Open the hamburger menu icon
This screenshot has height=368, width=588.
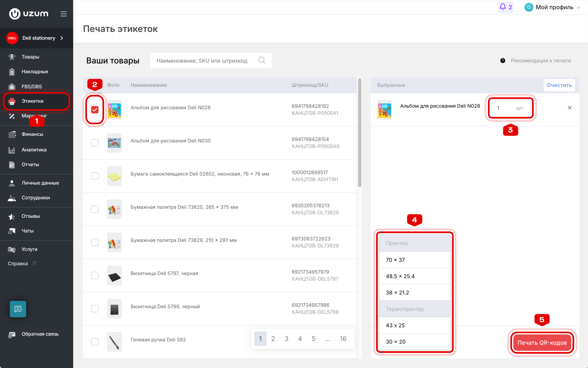click(x=64, y=14)
